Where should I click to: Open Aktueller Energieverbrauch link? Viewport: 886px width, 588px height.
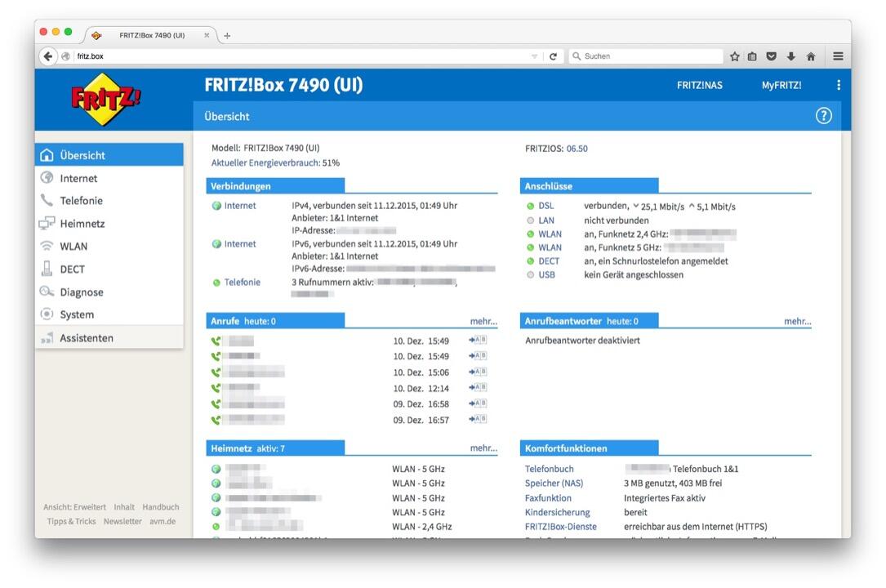pos(265,163)
